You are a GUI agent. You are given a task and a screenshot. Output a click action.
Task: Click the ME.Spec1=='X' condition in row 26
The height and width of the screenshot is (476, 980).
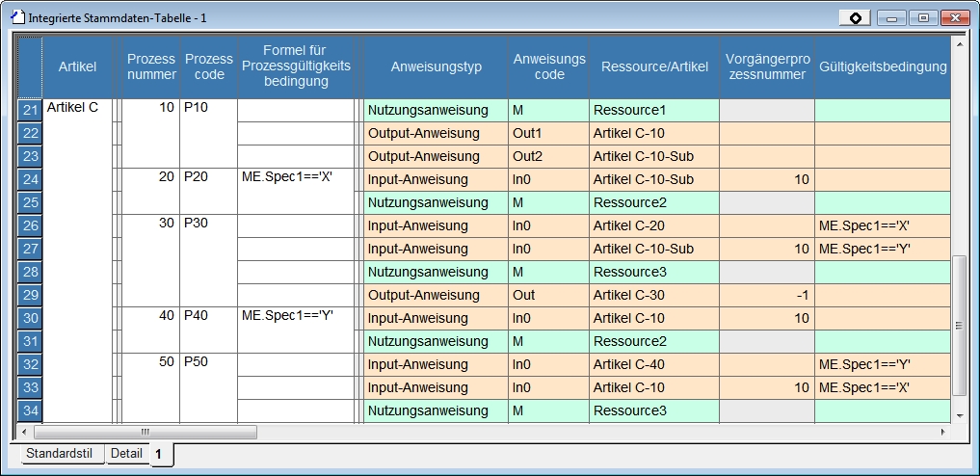(883, 225)
